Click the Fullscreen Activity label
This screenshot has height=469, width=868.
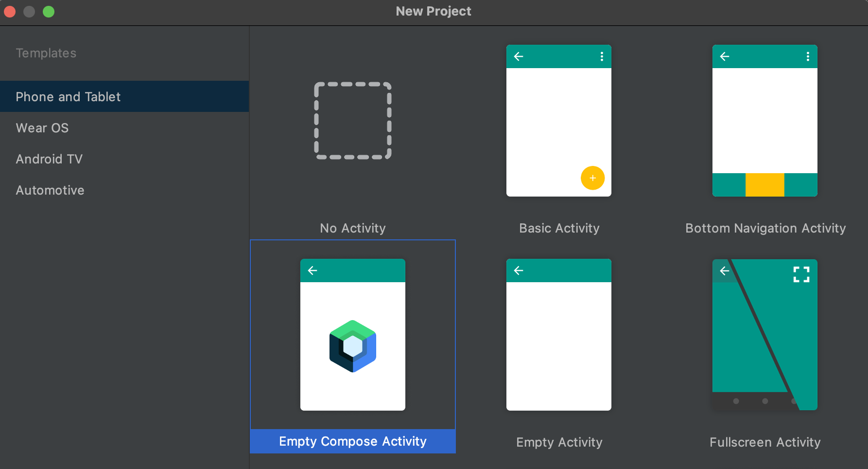[765, 442]
